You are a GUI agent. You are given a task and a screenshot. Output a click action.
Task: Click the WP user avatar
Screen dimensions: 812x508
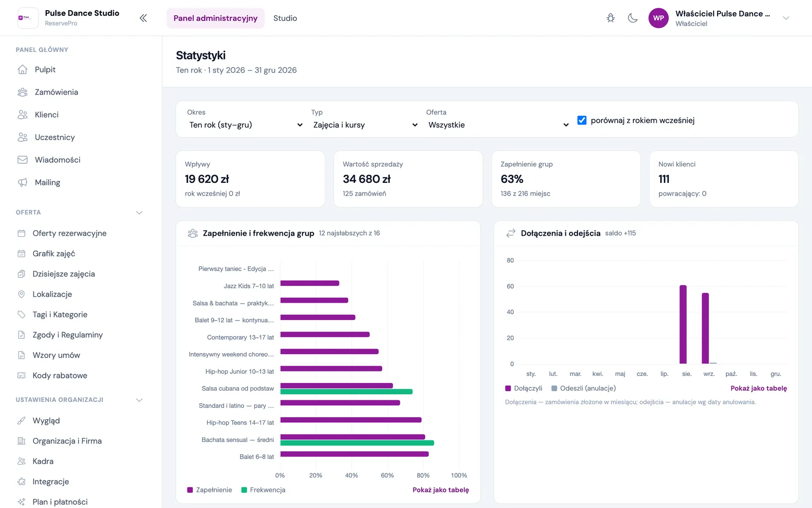[659, 18]
